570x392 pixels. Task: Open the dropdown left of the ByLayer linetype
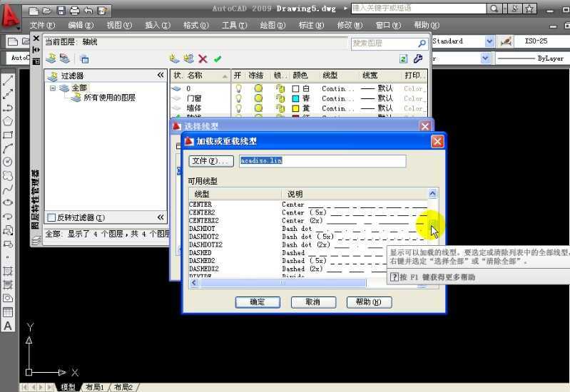point(485,58)
